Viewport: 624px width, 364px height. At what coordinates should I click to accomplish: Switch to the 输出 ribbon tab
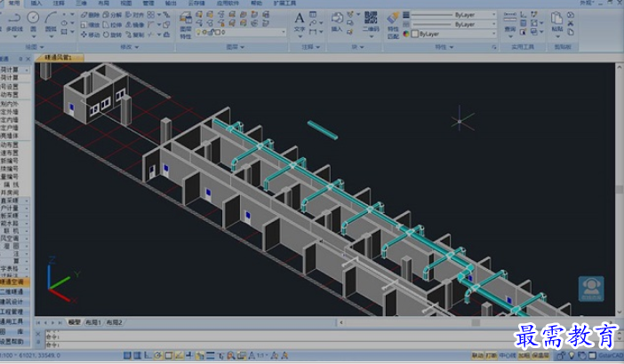[x=172, y=4]
